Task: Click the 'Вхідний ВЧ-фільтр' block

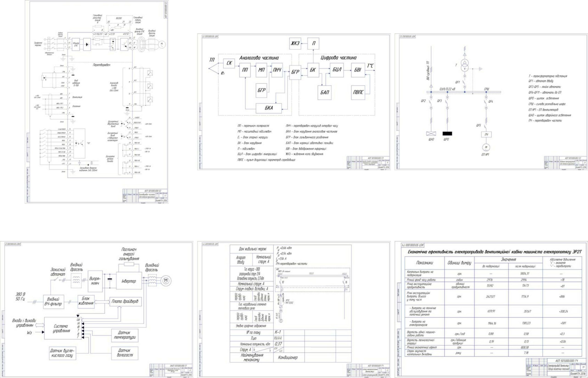Action: click(x=53, y=302)
